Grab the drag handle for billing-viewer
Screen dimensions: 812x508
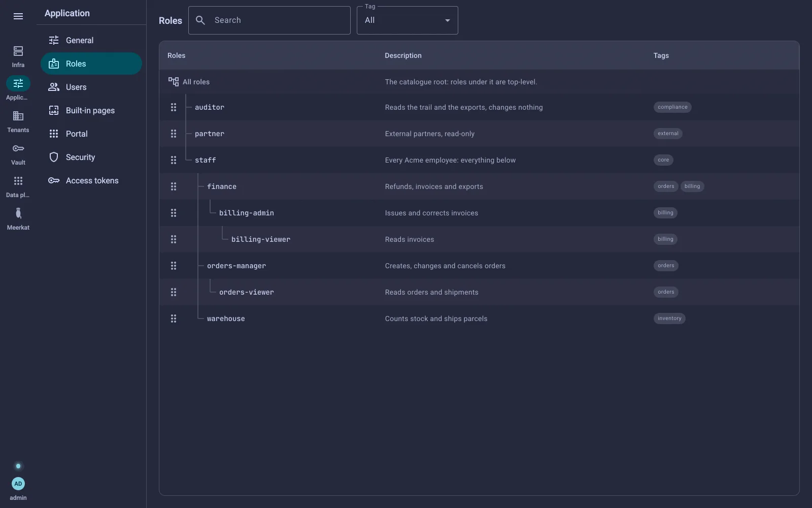[174, 239]
